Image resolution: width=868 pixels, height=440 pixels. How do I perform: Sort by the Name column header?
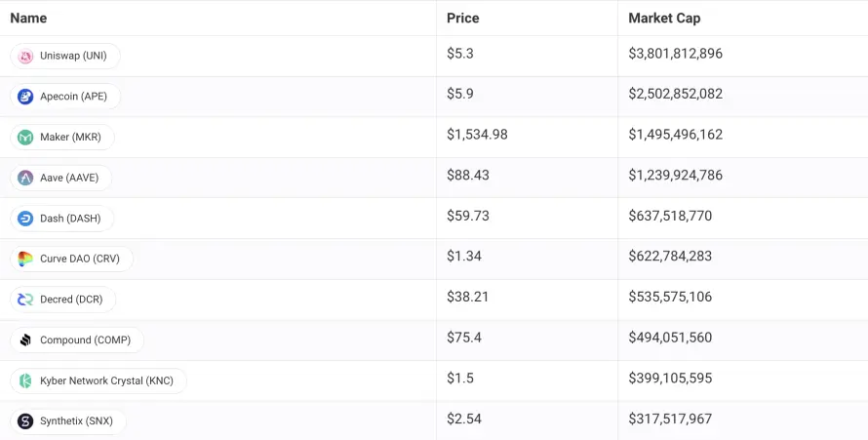point(28,19)
